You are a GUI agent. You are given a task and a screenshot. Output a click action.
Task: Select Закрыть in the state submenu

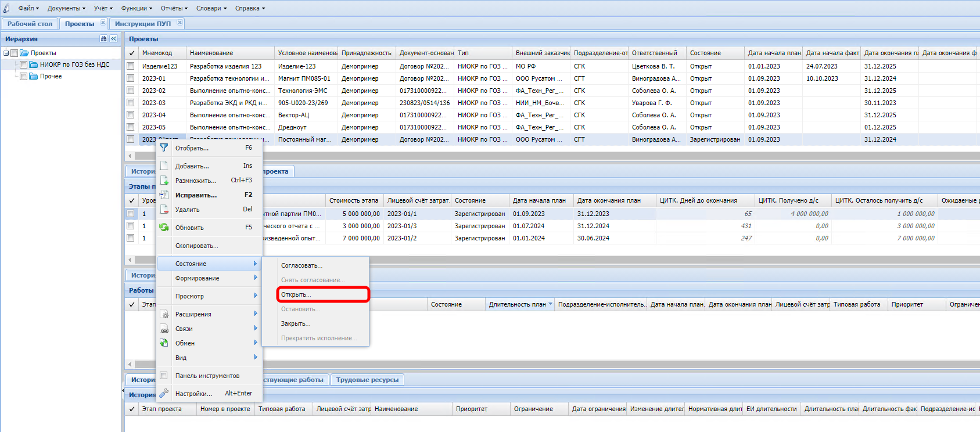pyautogui.click(x=296, y=323)
